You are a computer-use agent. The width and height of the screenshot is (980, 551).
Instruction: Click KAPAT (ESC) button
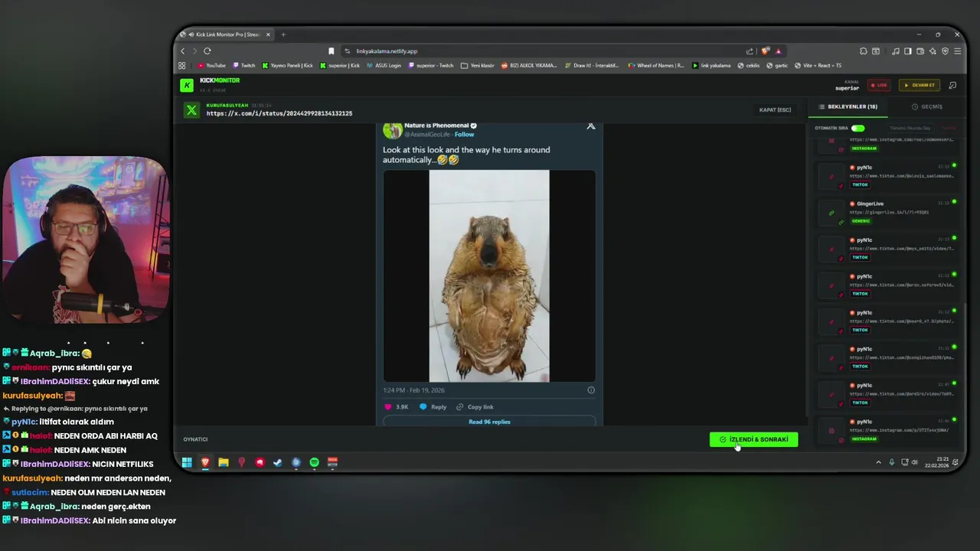point(775,110)
